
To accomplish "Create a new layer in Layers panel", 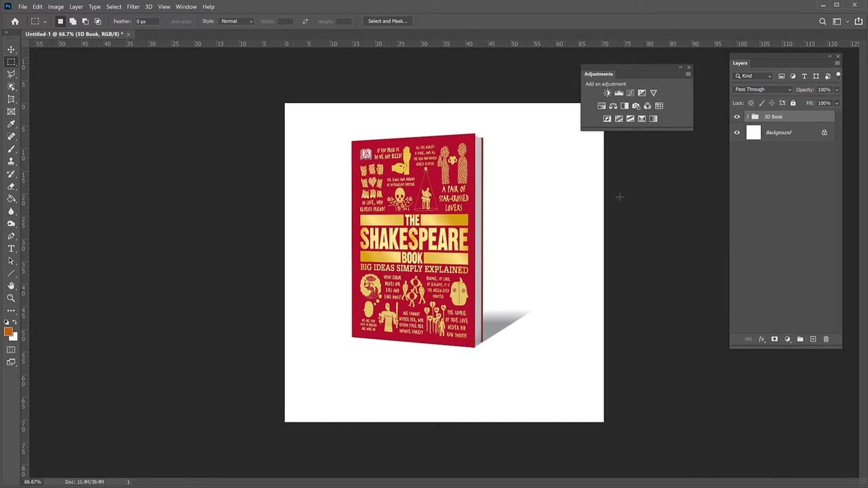I will [813, 339].
